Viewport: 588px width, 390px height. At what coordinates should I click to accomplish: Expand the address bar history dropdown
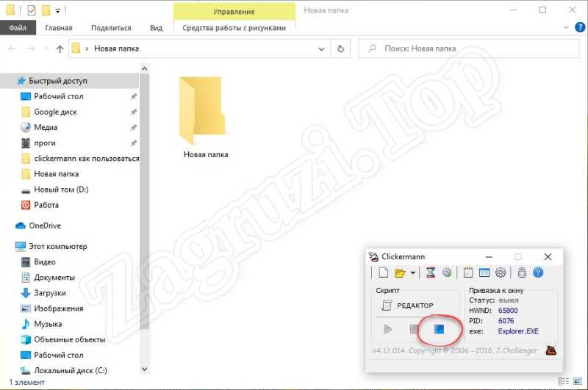[321, 48]
